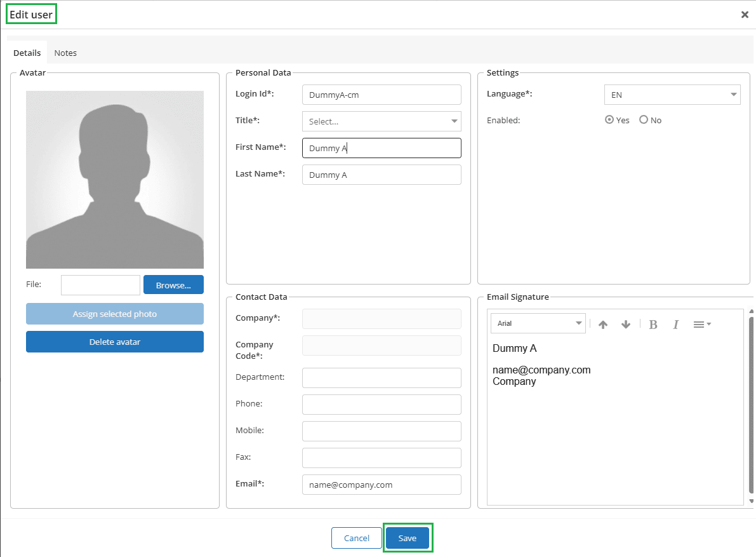The width and height of the screenshot is (756, 557).
Task: Click the down arrow signature toolbar icon
Action: point(626,325)
